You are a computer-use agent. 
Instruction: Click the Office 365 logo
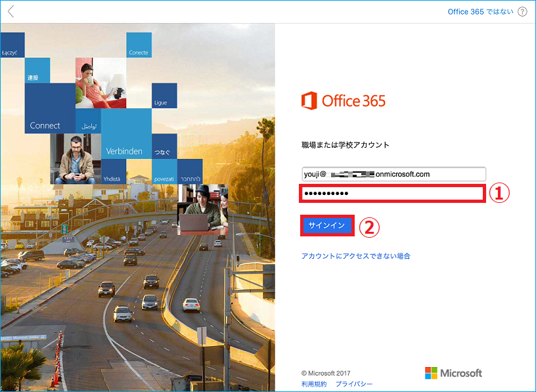343,100
